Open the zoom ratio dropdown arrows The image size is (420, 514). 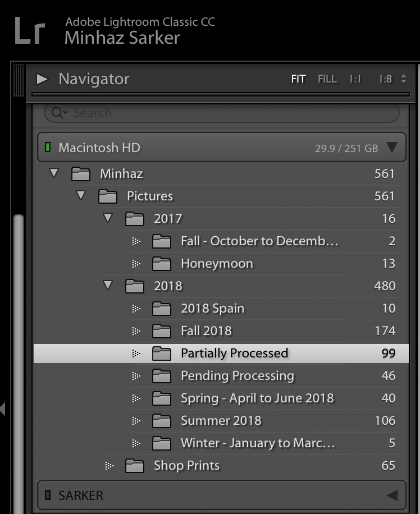coord(403,79)
